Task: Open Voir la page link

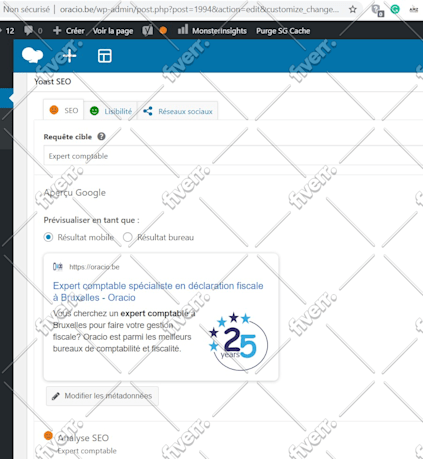Action: pyautogui.click(x=113, y=31)
